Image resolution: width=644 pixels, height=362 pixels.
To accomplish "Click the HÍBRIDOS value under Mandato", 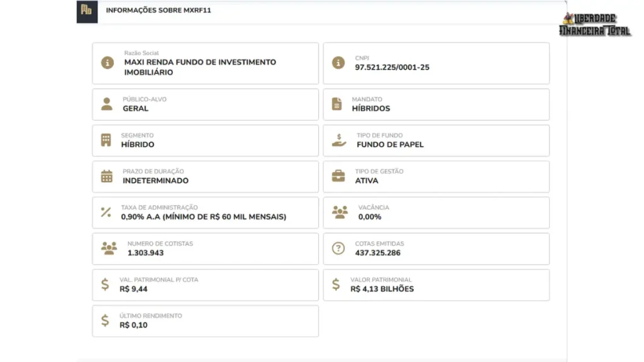I will click(371, 109).
